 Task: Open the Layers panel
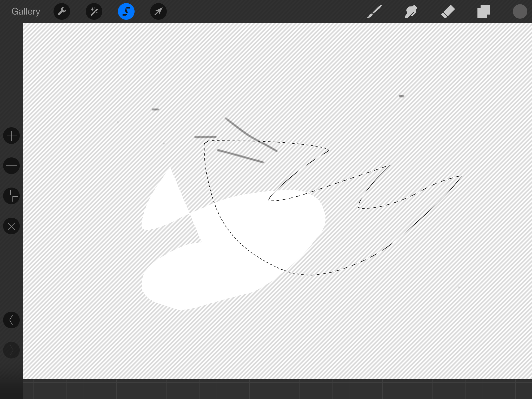pyautogui.click(x=483, y=11)
